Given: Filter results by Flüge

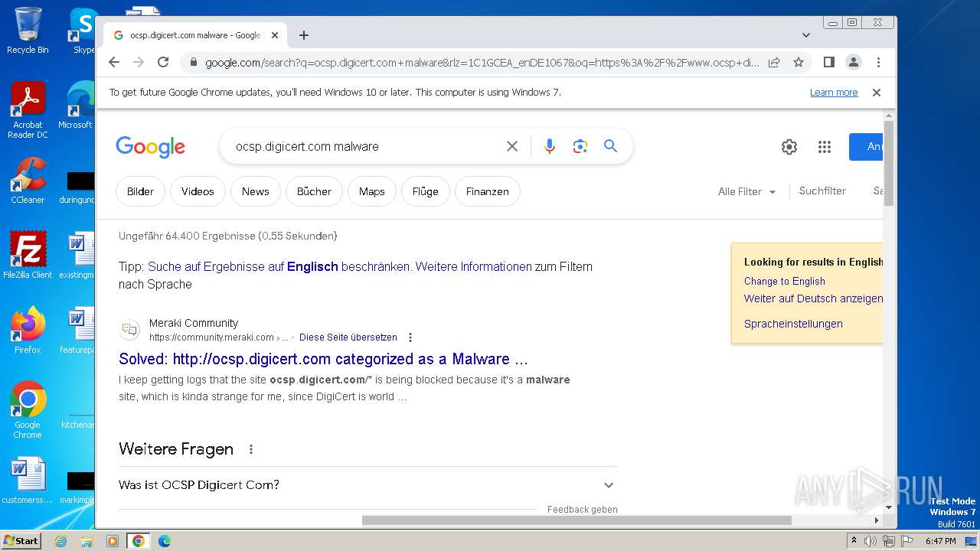Looking at the screenshot, I should [425, 191].
